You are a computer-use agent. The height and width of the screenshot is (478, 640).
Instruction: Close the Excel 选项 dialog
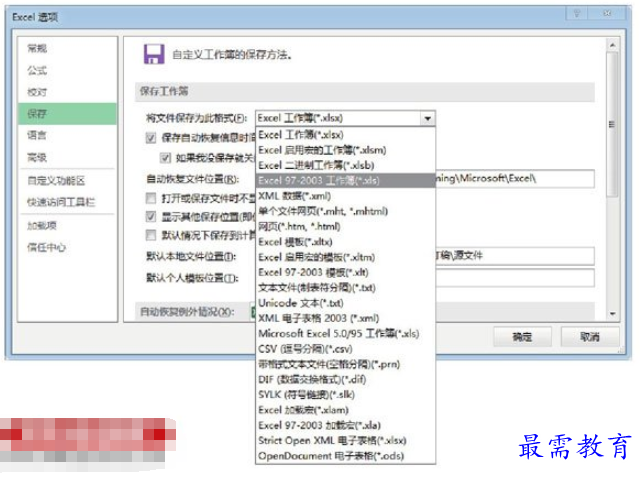pos(607,13)
